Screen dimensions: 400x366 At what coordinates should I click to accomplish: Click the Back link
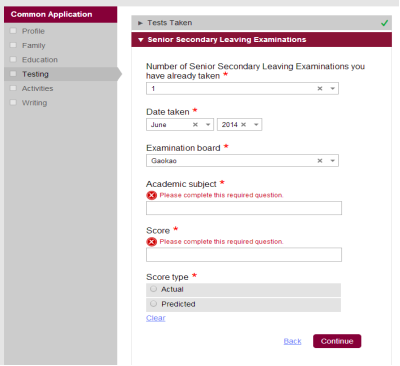292,341
